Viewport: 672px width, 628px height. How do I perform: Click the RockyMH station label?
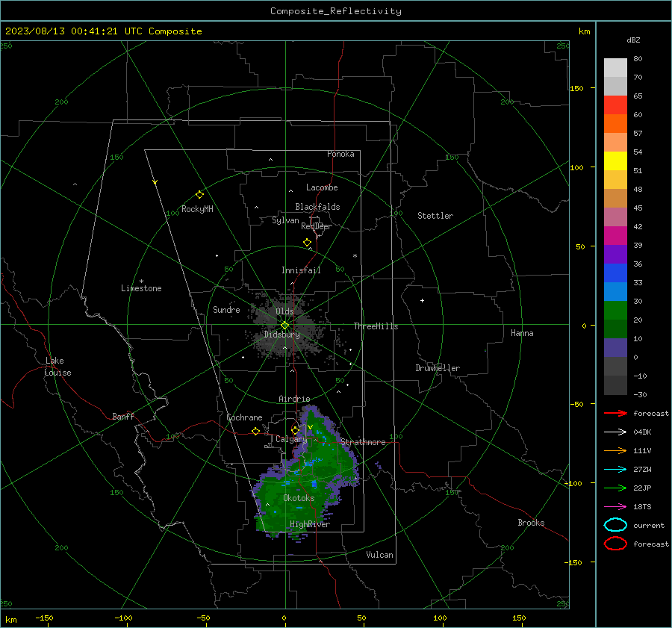click(x=197, y=209)
